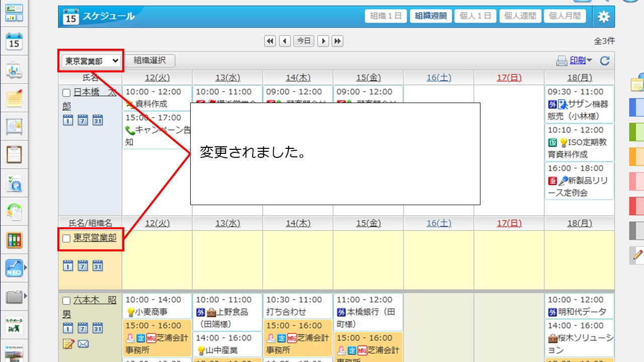This screenshot has width=644, height=362.
Task: Open 31-day view icon for 日本橋 太郎
Action: (98, 120)
